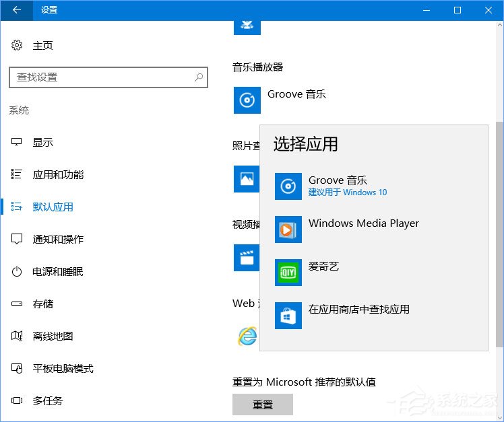Click the Internet Explorer browser icon
The height and width of the screenshot is (422, 504).
click(247, 336)
